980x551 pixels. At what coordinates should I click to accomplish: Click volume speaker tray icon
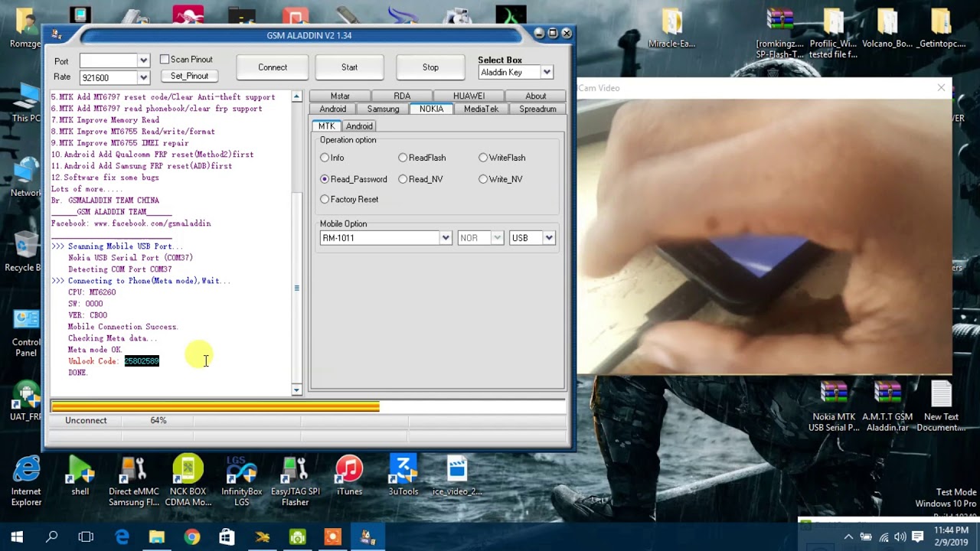click(x=900, y=537)
